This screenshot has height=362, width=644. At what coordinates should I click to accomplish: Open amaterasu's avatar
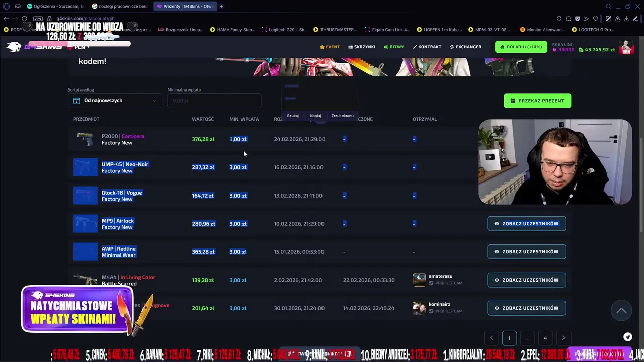coord(419,280)
